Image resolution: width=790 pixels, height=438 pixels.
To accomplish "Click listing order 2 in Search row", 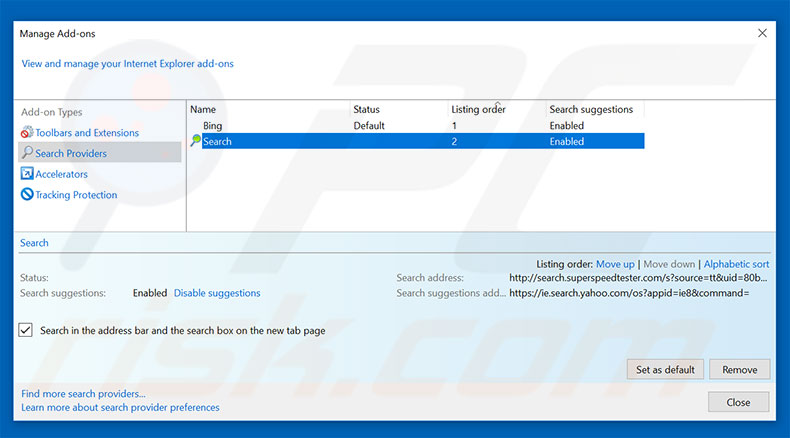I will click(454, 142).
